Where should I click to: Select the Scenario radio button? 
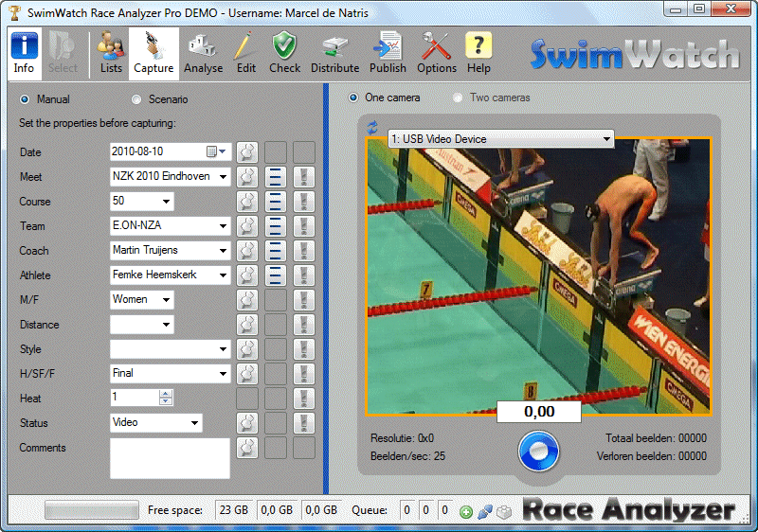tap(136, 99)
